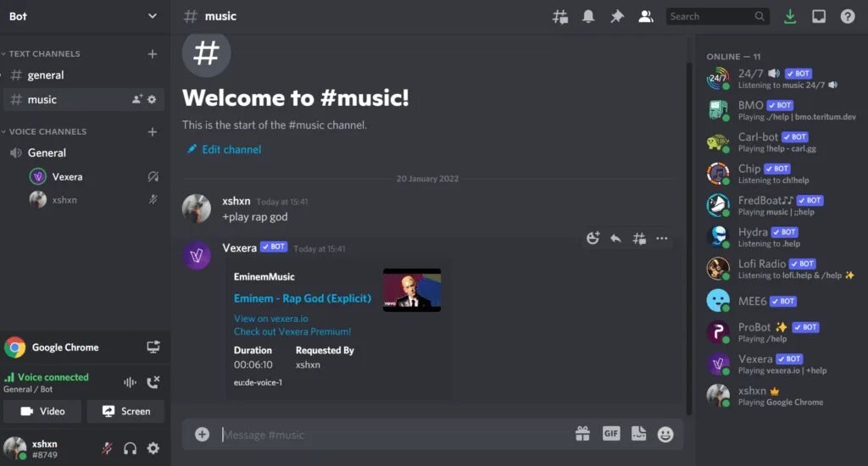Select Carl-bot in member list
Screen dimensions: 868x466
782,141
